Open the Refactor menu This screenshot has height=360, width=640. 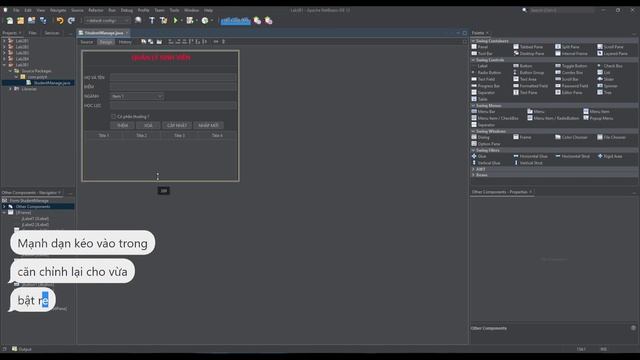(96, 10)
